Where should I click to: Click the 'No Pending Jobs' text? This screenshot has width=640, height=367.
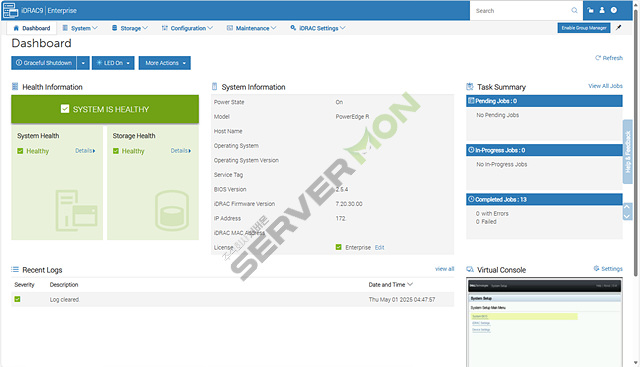(498, 115)
